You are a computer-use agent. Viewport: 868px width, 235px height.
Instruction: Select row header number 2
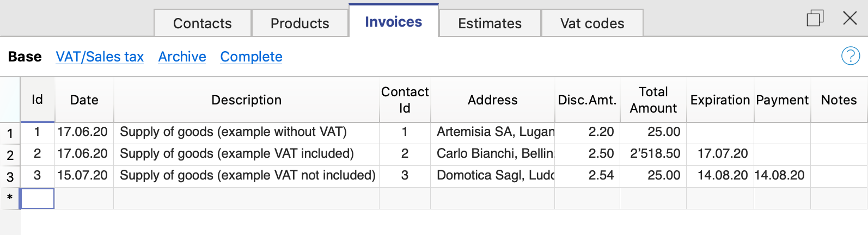tap(10, 155)
